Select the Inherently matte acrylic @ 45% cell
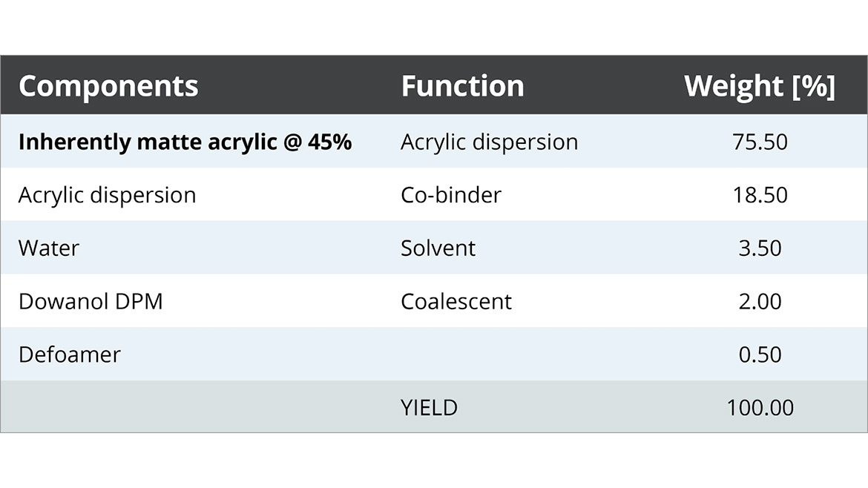Viewport: 868px width, 488px height. pos(185,142)
